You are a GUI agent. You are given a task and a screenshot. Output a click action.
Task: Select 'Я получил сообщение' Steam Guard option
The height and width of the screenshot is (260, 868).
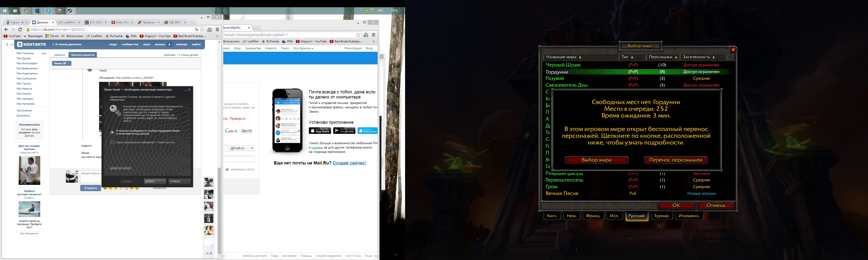tap(113, 132)
